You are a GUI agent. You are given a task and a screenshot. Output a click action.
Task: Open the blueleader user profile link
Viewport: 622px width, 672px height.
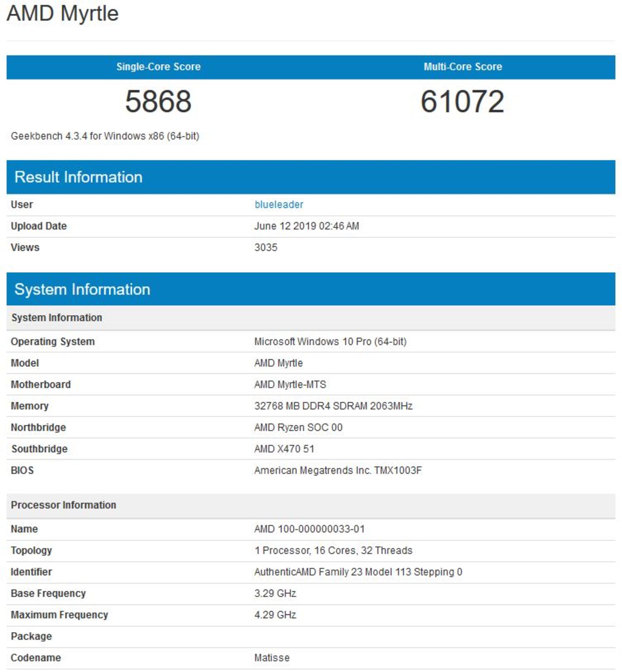[x=279, y=204]
